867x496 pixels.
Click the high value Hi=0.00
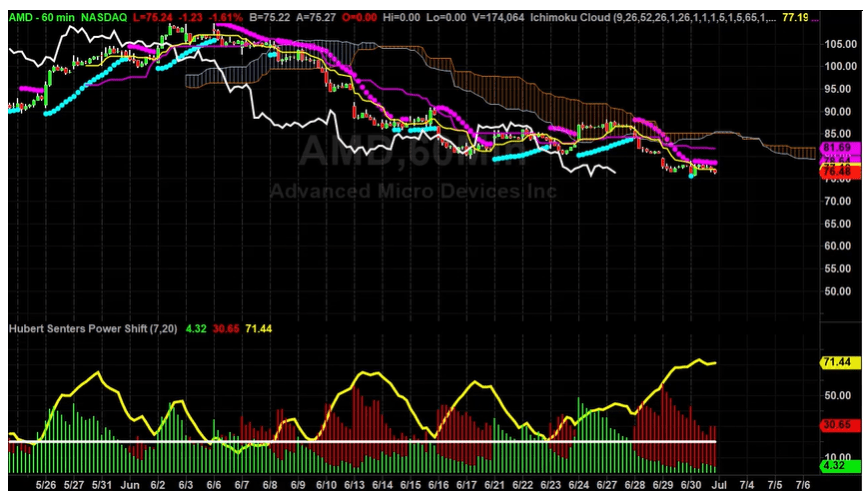pyautogui.click(x=401, y=18)
